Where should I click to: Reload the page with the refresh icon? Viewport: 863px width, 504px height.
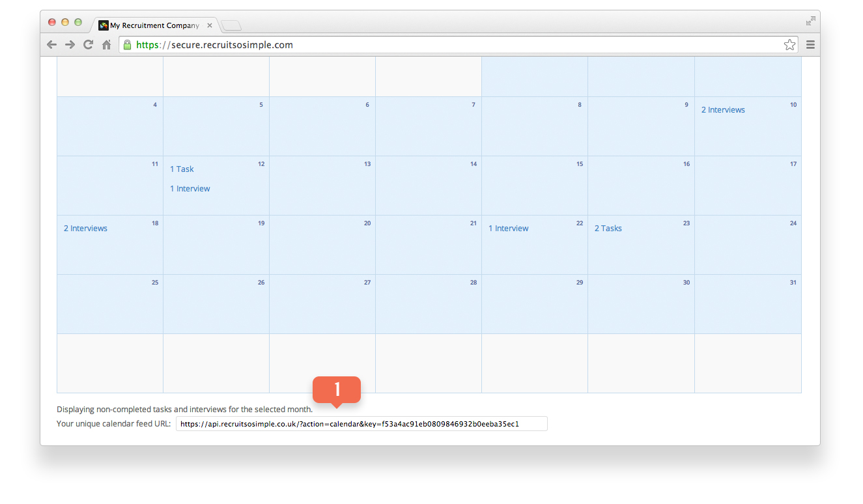(x=88, y=45)
